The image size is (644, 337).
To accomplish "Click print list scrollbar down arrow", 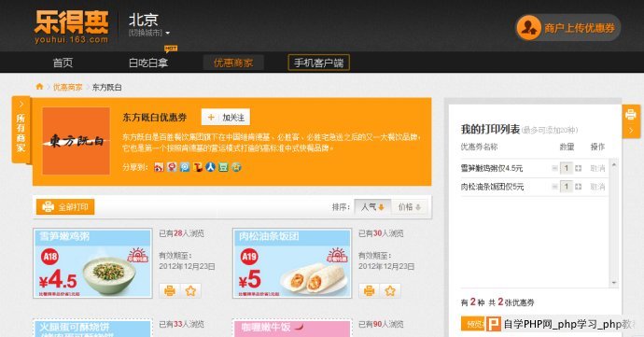I will click(614, 283).
